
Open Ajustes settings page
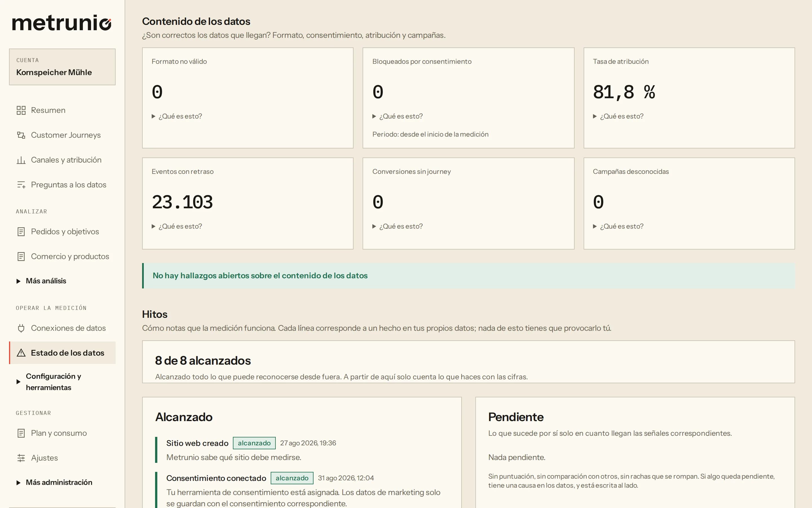[62, 458]
